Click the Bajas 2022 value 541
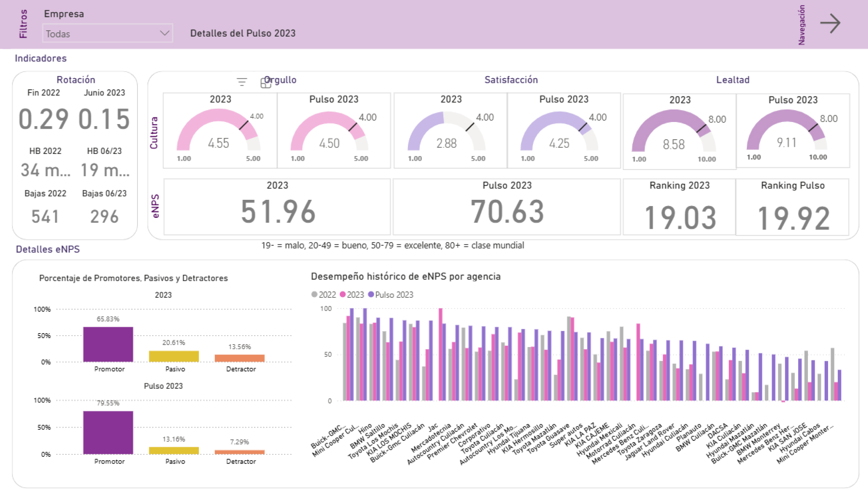868x493 pixels. 45,217
